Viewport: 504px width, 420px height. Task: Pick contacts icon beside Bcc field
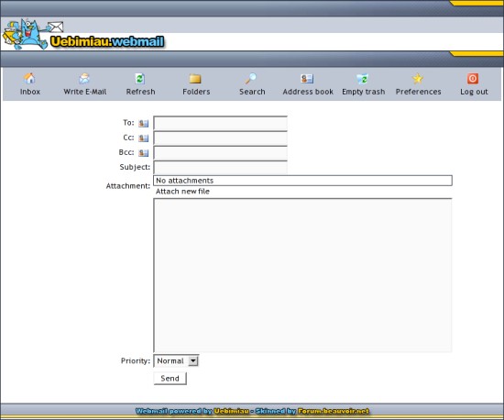[x=143, y=153]
